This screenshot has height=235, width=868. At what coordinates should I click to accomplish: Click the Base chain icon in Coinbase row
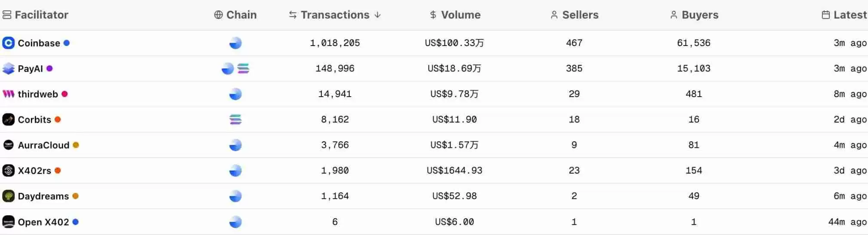point(235,43)
